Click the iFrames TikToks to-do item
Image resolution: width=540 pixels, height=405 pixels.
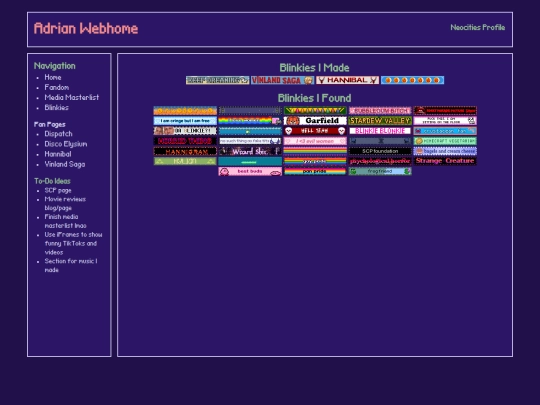tap(73, 243)
